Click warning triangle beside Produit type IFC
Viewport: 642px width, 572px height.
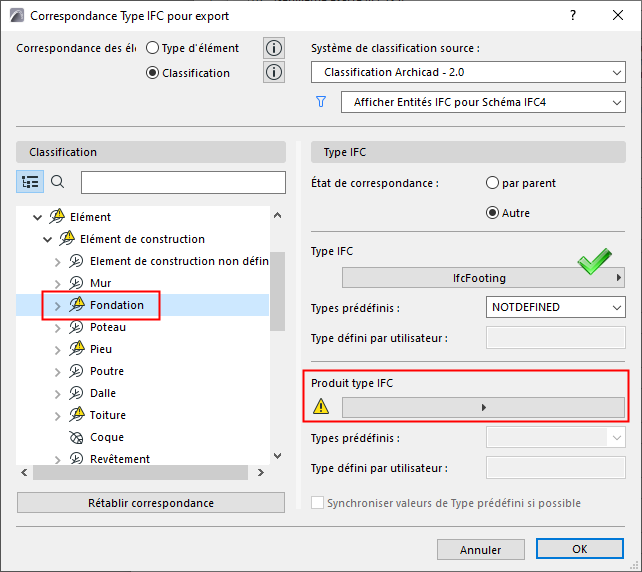(321, 407)
